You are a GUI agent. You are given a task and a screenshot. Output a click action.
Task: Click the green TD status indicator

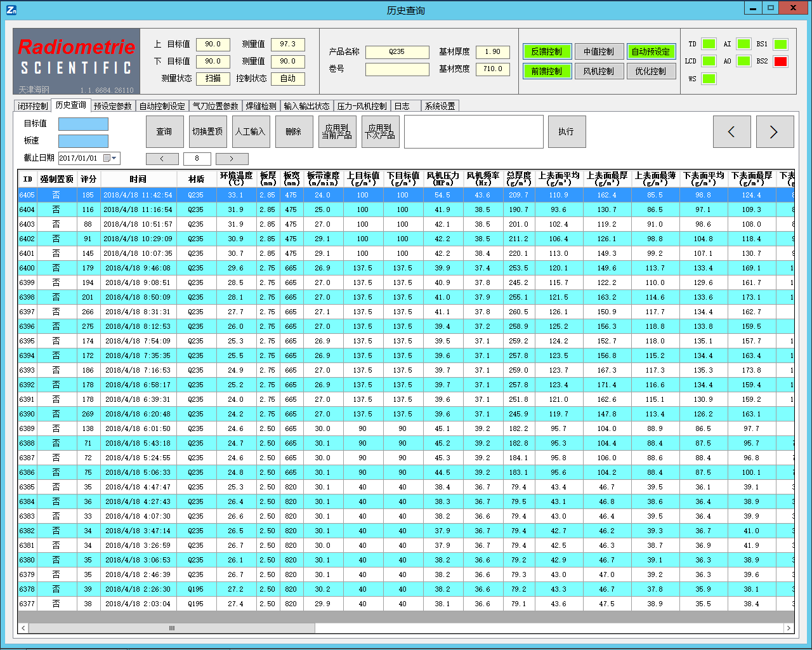[709, 44]
